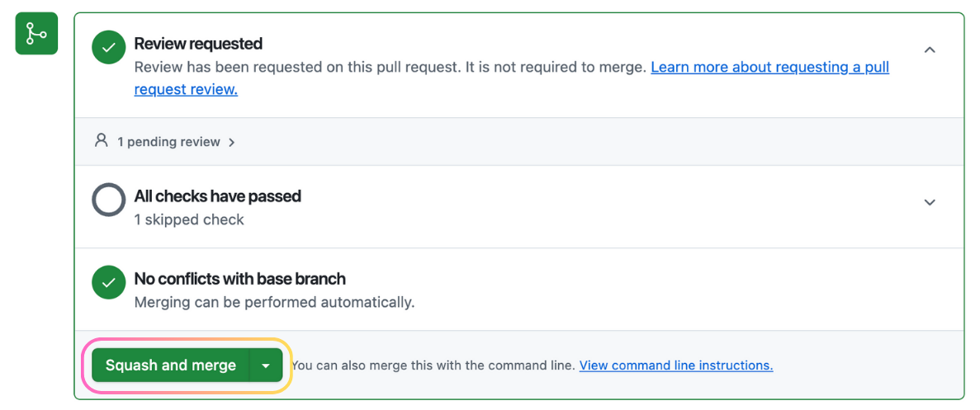Click the green git merge icon
Screen dimensions: 980x410
coord(36,34)
